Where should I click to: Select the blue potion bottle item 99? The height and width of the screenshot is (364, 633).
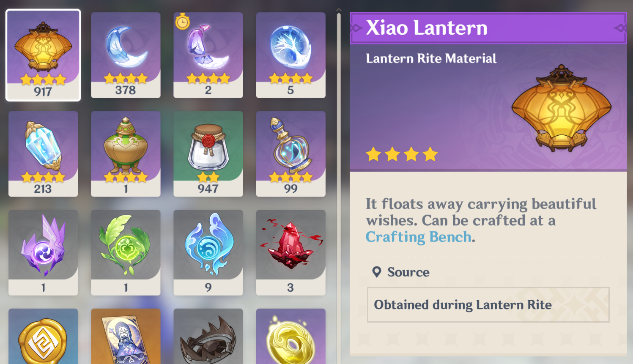point(290,154)
